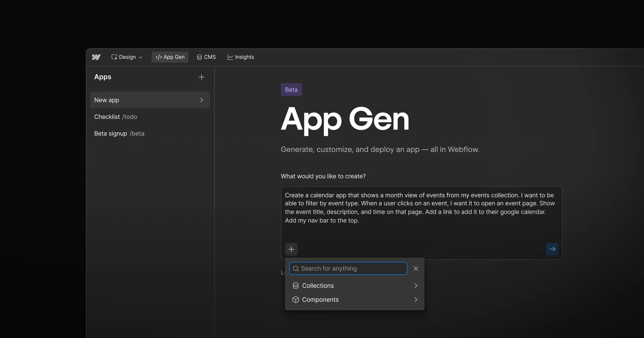Open the CMS tab
The image size is (644, 338).
click(206, 57)
